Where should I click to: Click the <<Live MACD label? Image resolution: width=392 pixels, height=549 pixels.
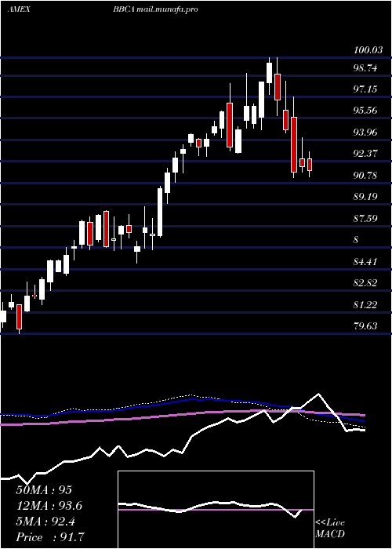(330, 529)
